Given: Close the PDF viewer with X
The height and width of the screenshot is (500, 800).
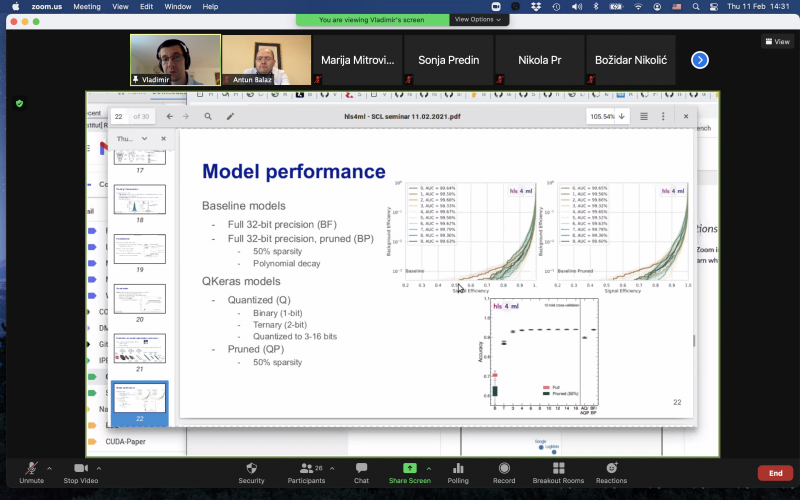Looking at the screenshot, I should pyautogui.click(x=686, y=116).
